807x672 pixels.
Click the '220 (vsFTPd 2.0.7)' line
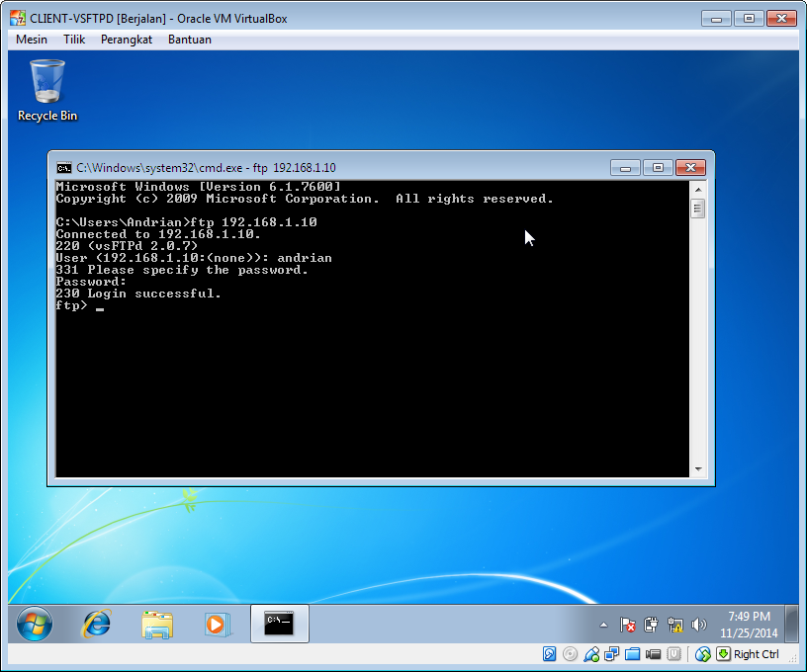coord(127,246)
